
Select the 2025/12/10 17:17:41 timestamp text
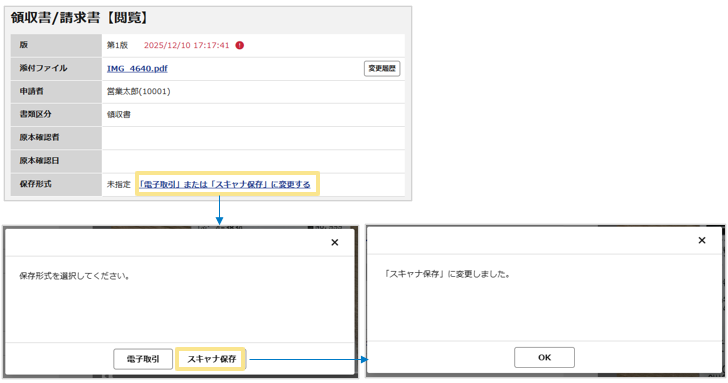[187, 45]
